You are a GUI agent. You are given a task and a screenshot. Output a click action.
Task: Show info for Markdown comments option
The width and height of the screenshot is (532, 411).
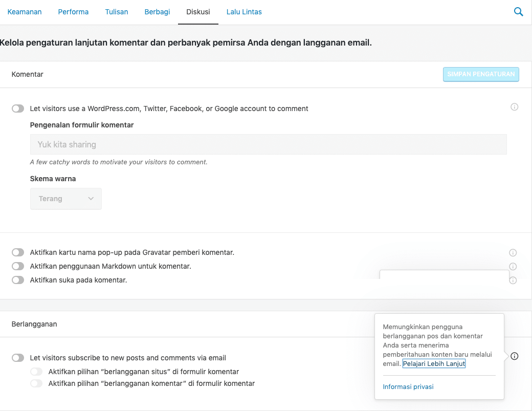click(x=513, y=267)
